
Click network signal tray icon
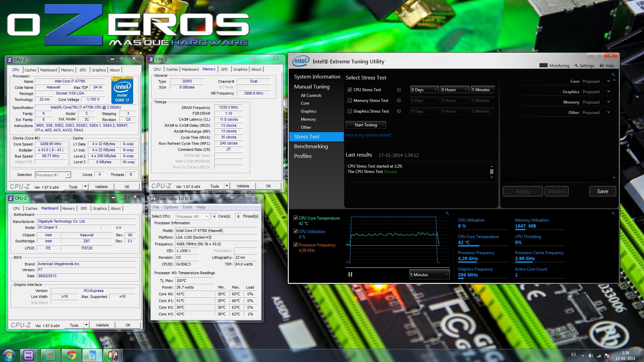click(x=599, y=356)
